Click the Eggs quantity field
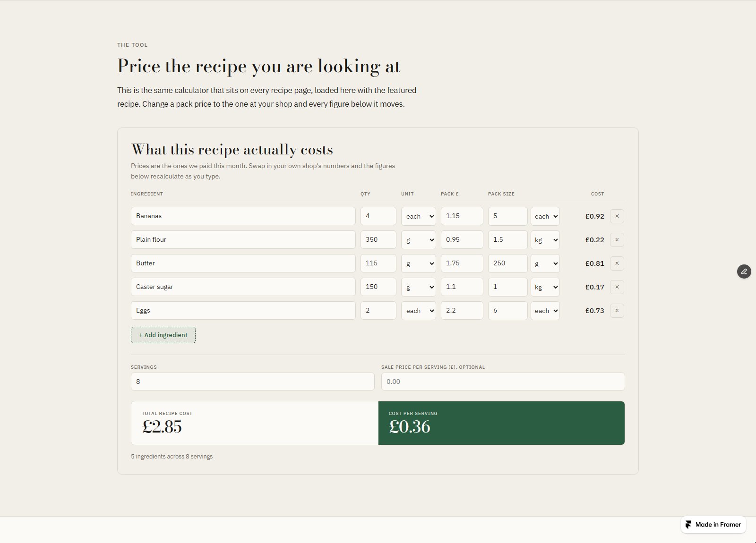The width and height of the screenshot is (756, 543). tap(378, 311)
